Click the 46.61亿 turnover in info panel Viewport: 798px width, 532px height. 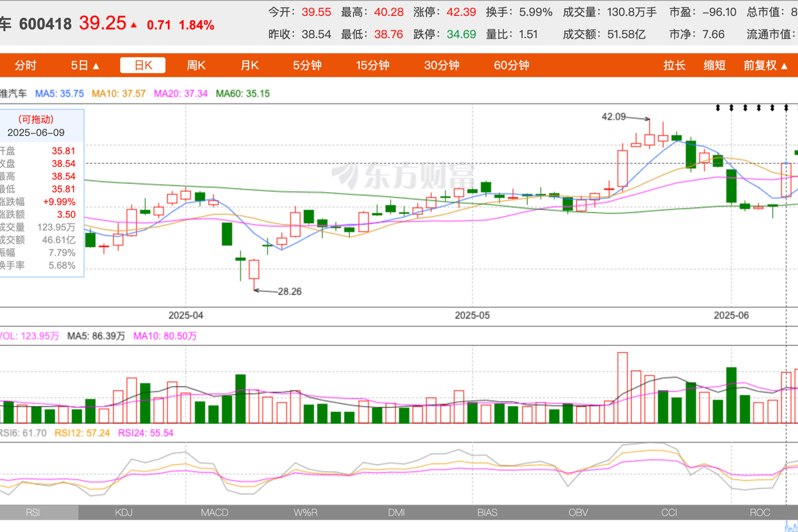59,240
